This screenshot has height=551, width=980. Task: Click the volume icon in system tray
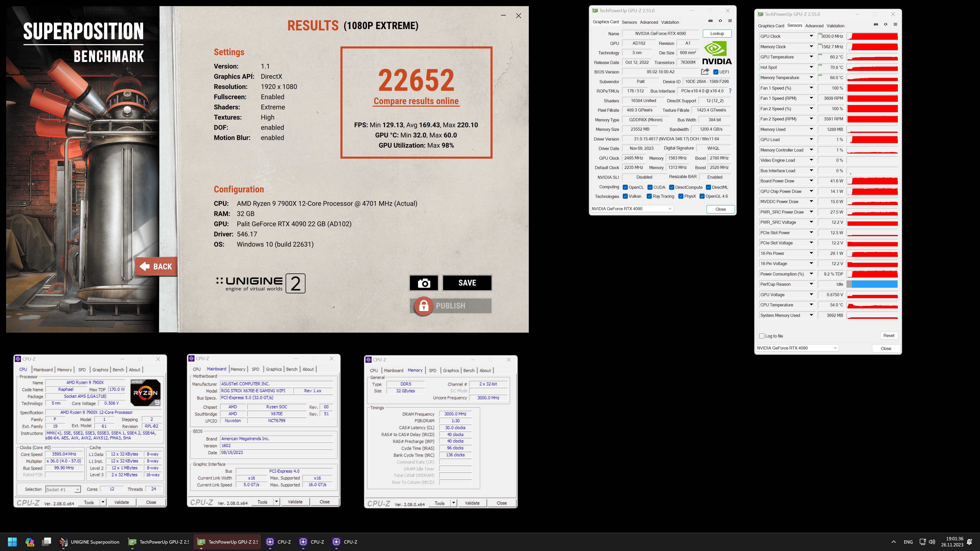[x=932, y=542]
